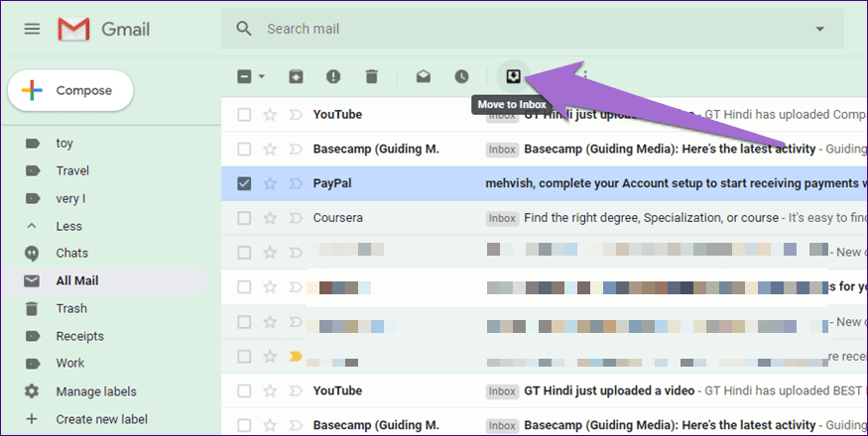Star the YouTube GT Hindi uploaded BEST email
The image size is (868, 436).
[x=270, y=390]
